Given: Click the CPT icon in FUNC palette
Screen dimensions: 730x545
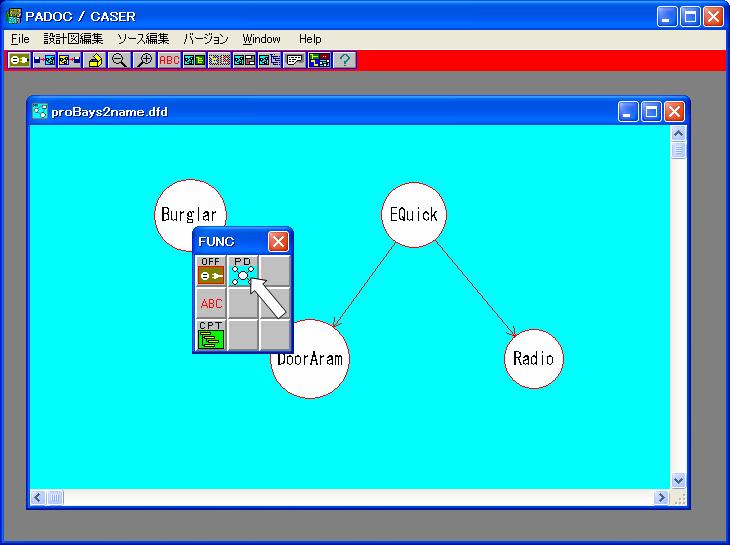Looking at the screenshot, I should (211, 335).
